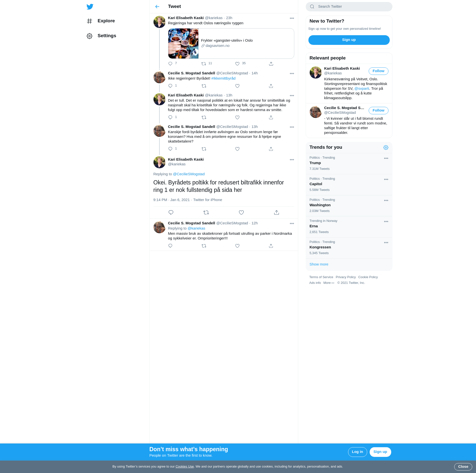Retweet the main Kari Elisabeth Kaski tweet
The image size is (476, 473).
pos(206,212)
